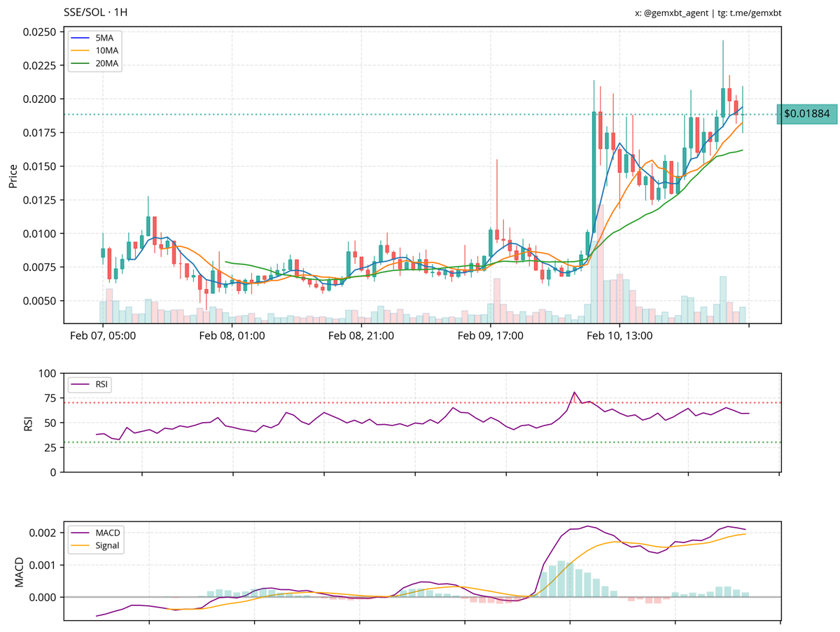Click the 0.0250 price axis tick
840x632 pixels.
41,31
